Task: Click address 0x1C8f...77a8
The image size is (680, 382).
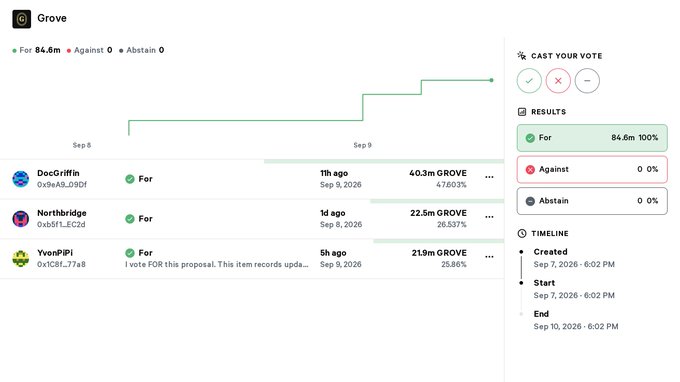Action: coord(61,264)
